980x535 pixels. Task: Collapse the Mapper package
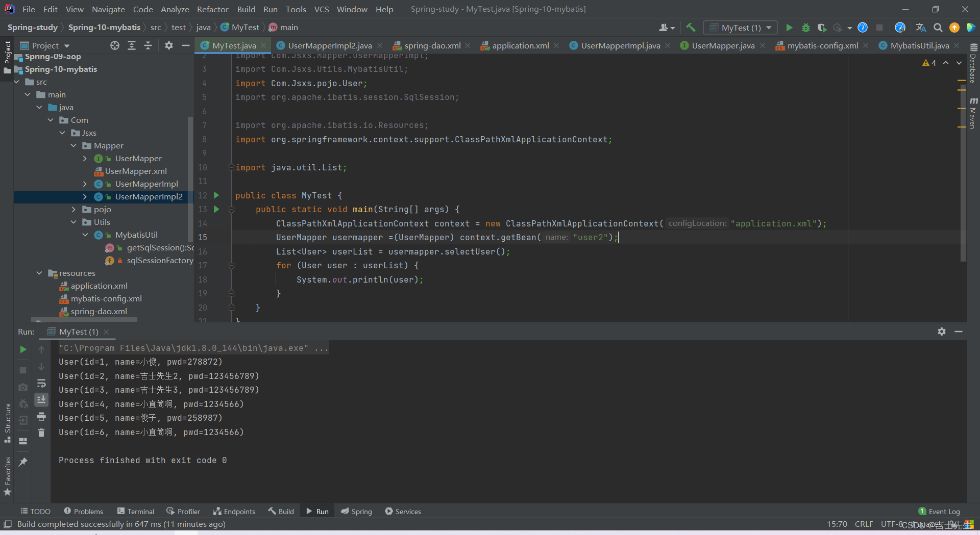tap(74, 145)
